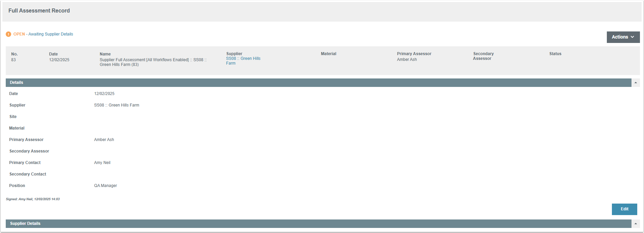Click the Full Assessment Record page title

click(x=39, y=11)
